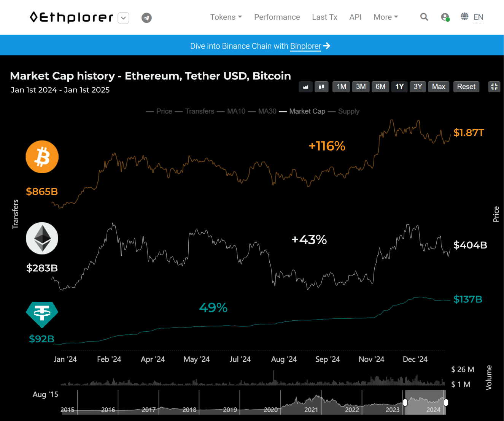Image resolution: width=504 pixels, height=421 pixels.
Task: Select the 3M time range
Action: coord(361,87)
